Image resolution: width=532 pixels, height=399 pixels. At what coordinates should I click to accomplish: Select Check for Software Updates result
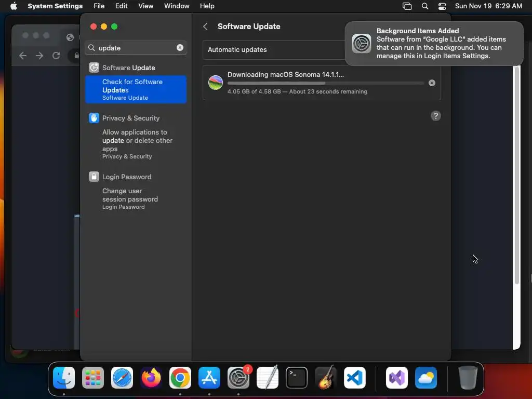136,89
